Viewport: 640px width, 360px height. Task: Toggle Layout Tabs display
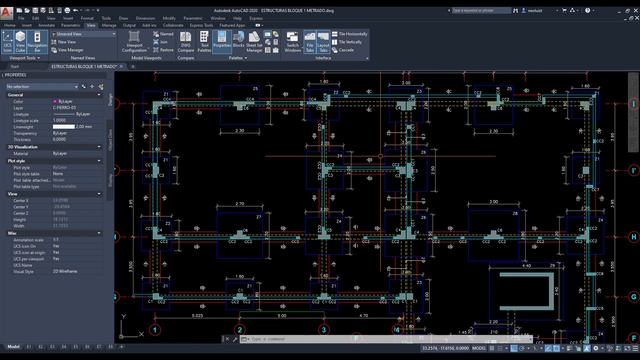point(323,42)
